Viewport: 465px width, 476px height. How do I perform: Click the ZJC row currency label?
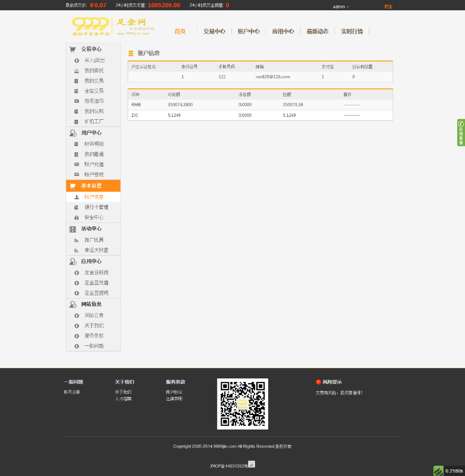(x=134, y=115)
